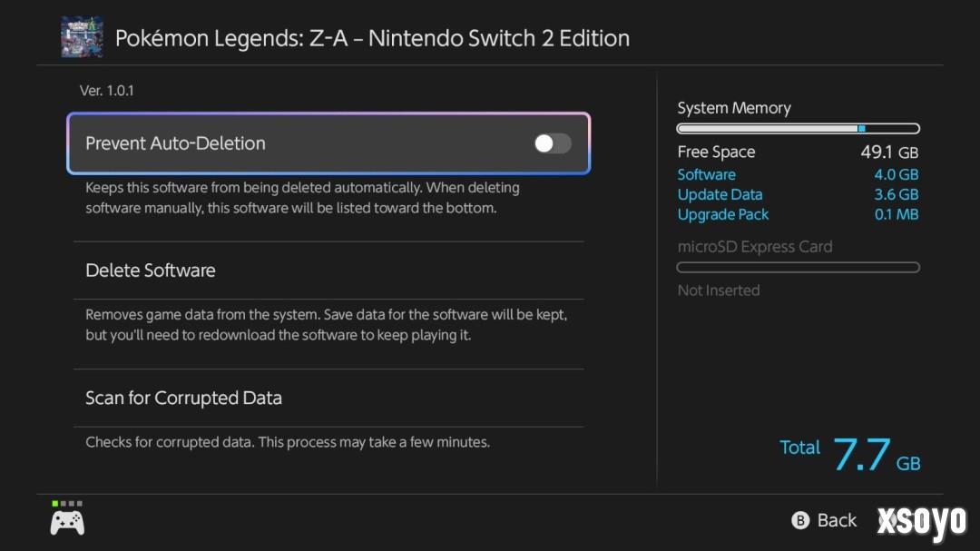Click the B button icon next to Back
Viewport: 980px width, 551px height.
pyautogui.click(x=800, y=520)
